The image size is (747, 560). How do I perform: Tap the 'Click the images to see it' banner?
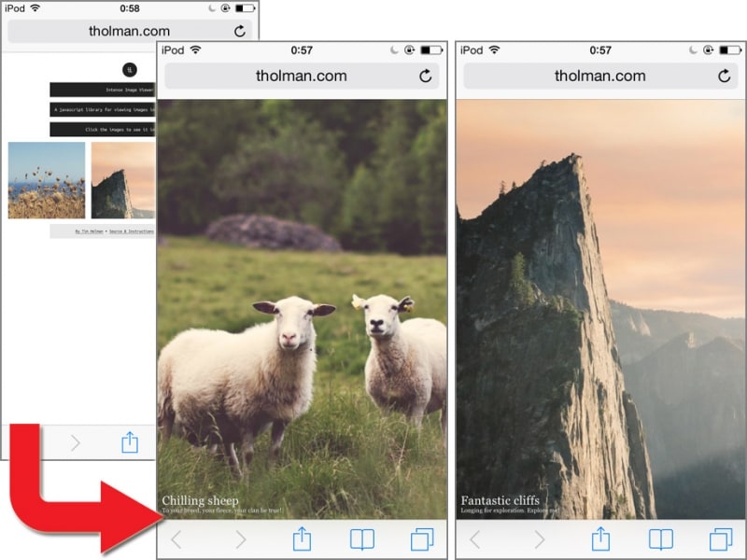(103, 130)
